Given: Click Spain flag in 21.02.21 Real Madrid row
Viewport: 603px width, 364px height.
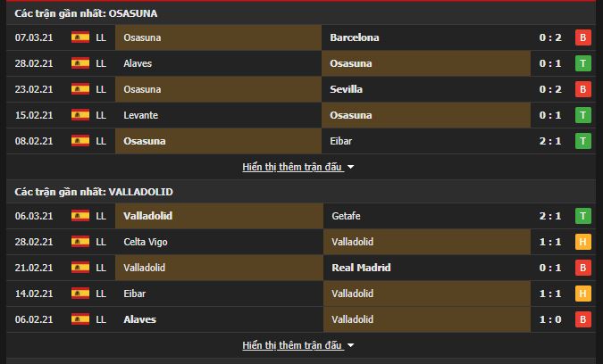Looking at the screenshot, I should [x=80, y=268].
